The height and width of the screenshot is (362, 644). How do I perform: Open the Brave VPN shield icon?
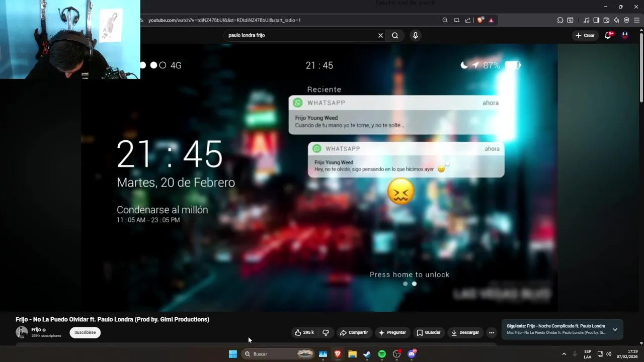[626, 20]
